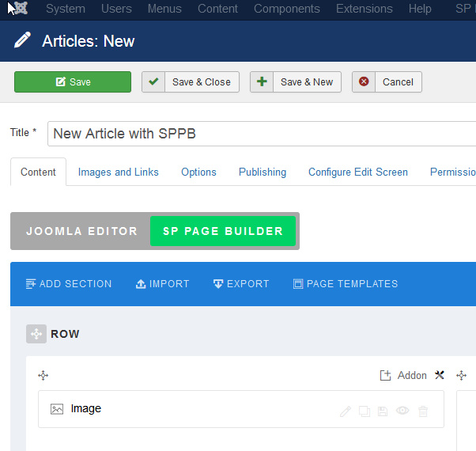The width and height of the screenshot is (476, 451).
Task: Save the Image addon using the disk icon
Action: 383,411
